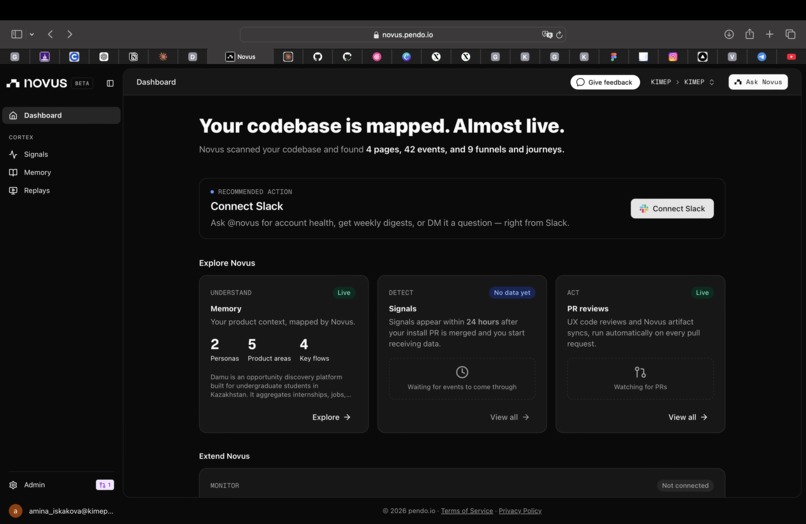Click the clock icon on Signals card

click(462, 372)
